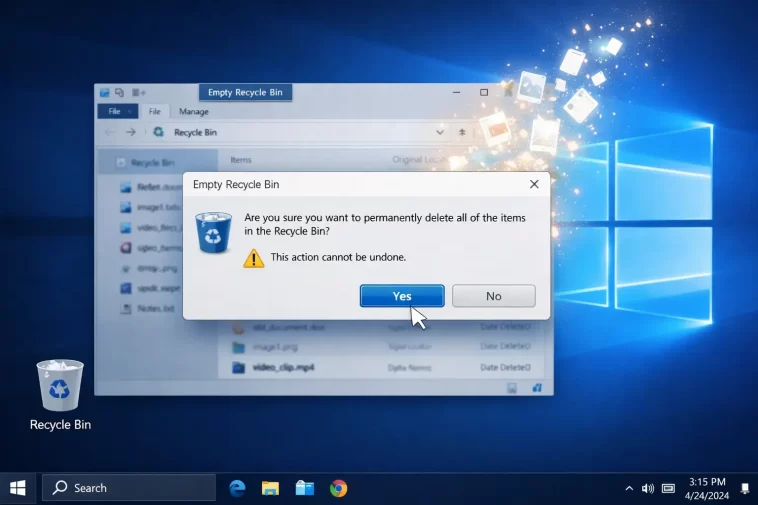Open the clock showing 3:15 PM
This screenshot has height=505, width=758.
tap(707, 489)
